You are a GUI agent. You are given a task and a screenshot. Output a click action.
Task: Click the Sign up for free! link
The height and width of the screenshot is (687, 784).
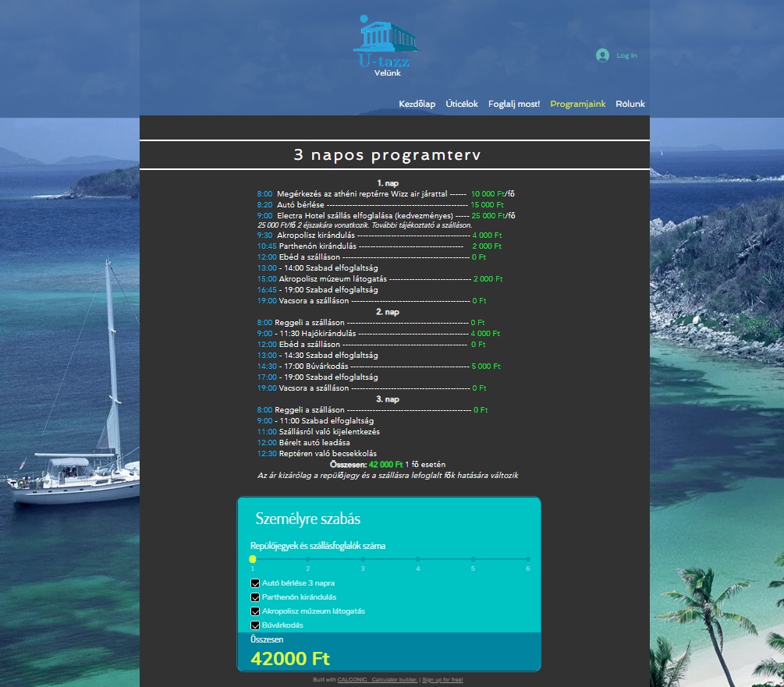[x=442, y=680]
